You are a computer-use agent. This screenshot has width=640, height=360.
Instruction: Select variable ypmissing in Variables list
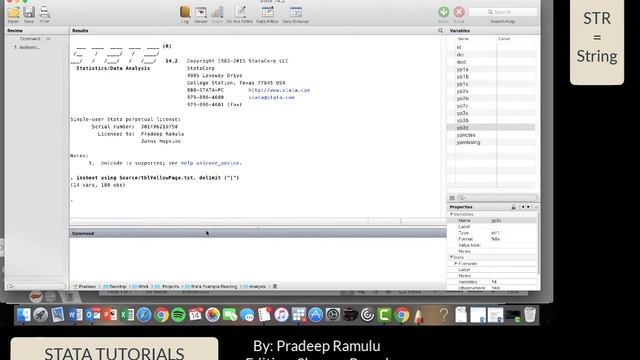468,142
